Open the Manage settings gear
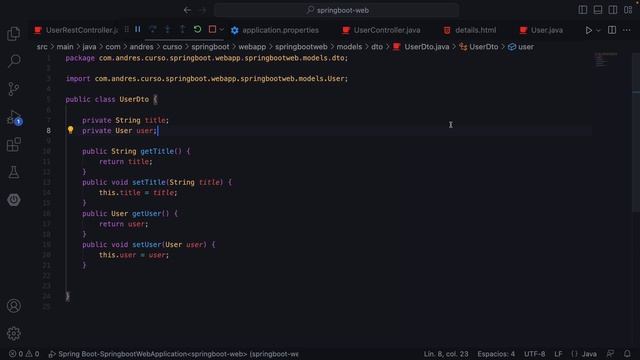The height and width of the screenshot is (360, 640). point(13,333)
